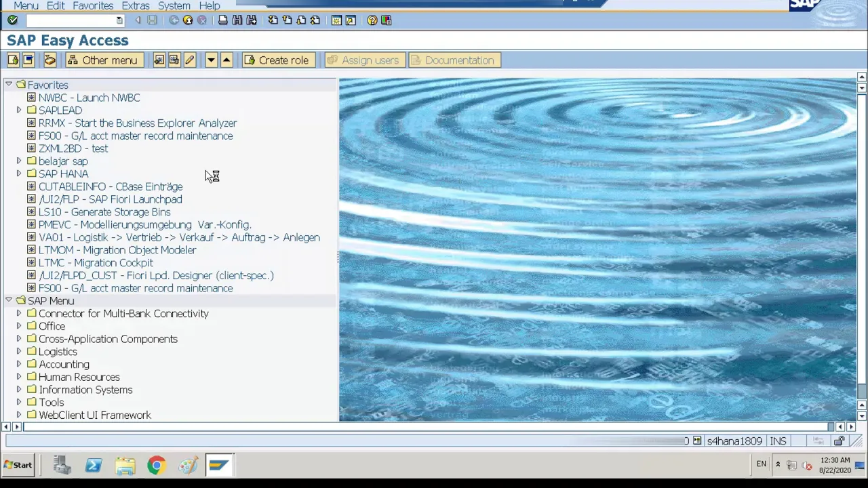Expand the Accounting folder

click(19, 365)
